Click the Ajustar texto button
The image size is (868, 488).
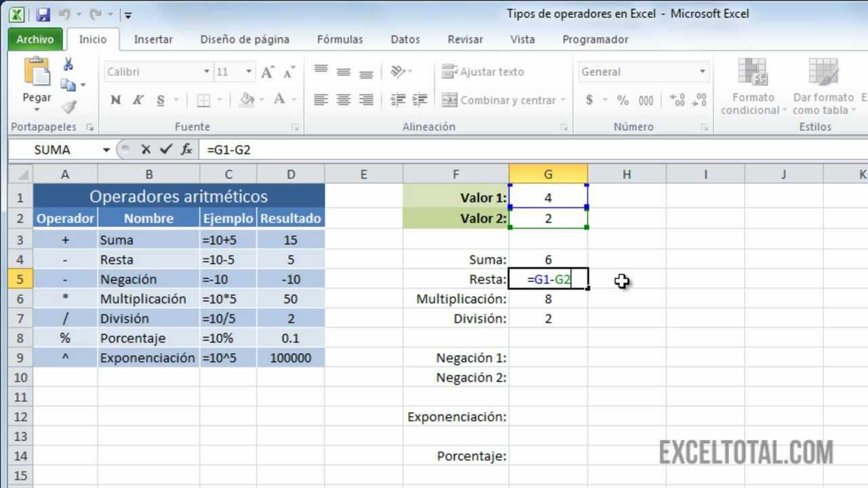(483, 72)
